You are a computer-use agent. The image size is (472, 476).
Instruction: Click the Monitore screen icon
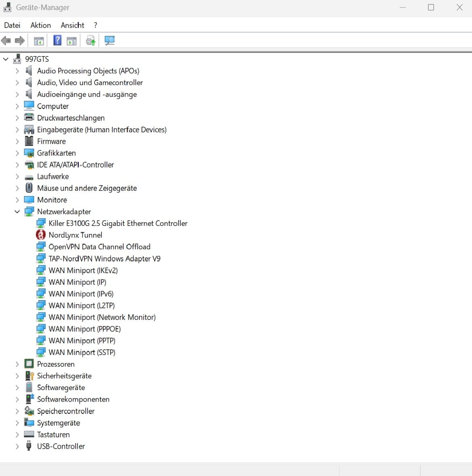tap(29, 200)
